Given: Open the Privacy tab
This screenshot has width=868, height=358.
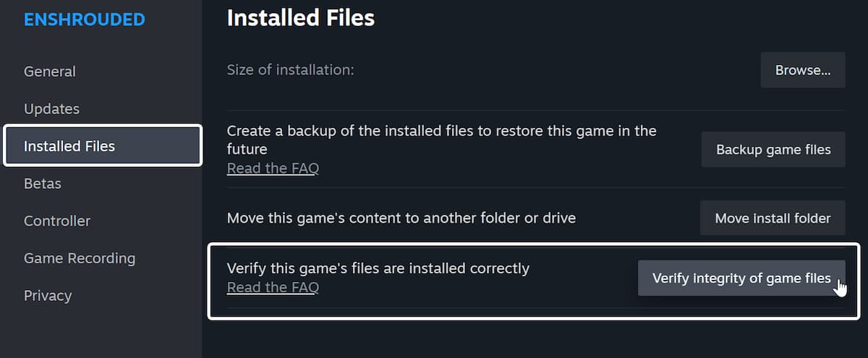Looking at the screenshot, I should point(48,296).
